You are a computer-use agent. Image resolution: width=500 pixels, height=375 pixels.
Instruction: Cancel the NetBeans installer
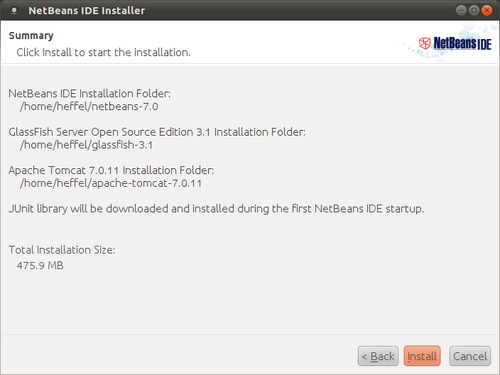pos(470,356)
